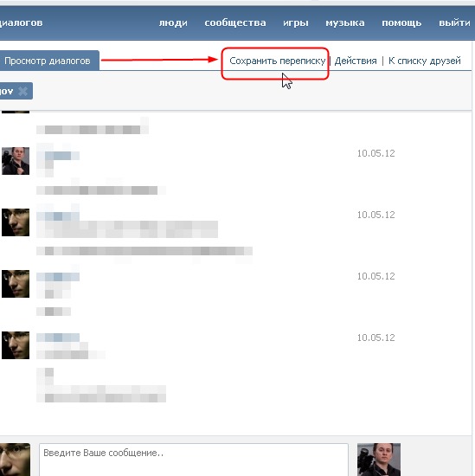Click the Сохранить переписку link
475x476 pixels.
pyautogui.click(x=277, y=61)
